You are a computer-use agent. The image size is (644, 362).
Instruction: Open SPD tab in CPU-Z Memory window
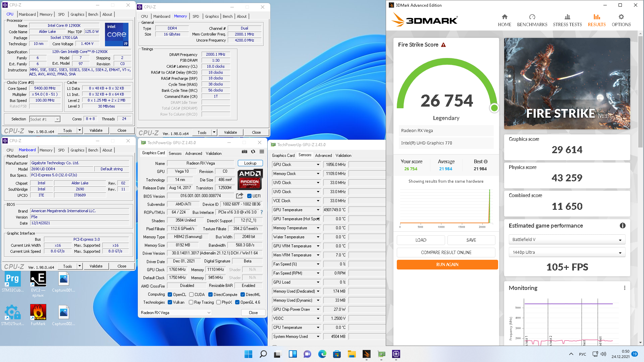tap(196, 16)
